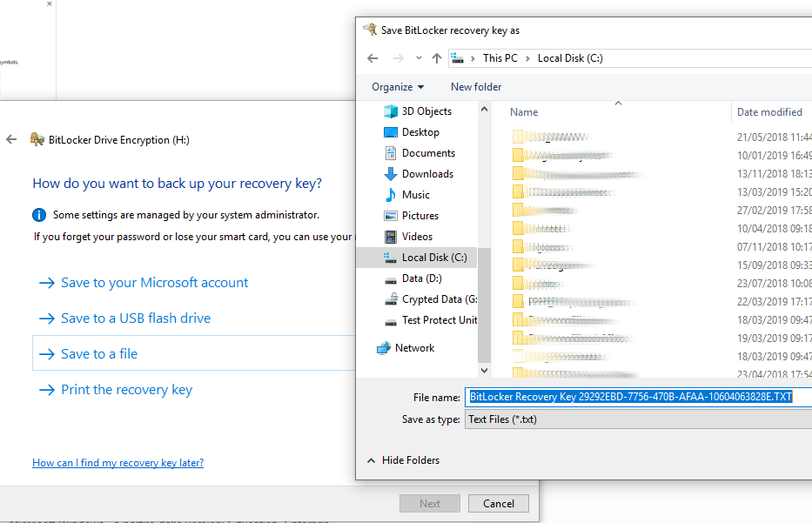
Task: Go back in the BitLocker Drive Encryption wizard
Action: tap(11, 139)
